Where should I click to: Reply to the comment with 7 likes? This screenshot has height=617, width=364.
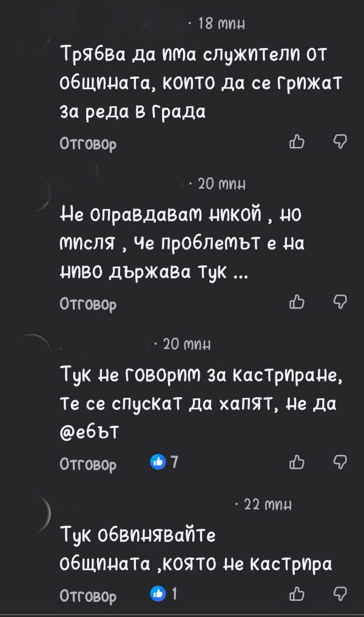coord(89,465)
